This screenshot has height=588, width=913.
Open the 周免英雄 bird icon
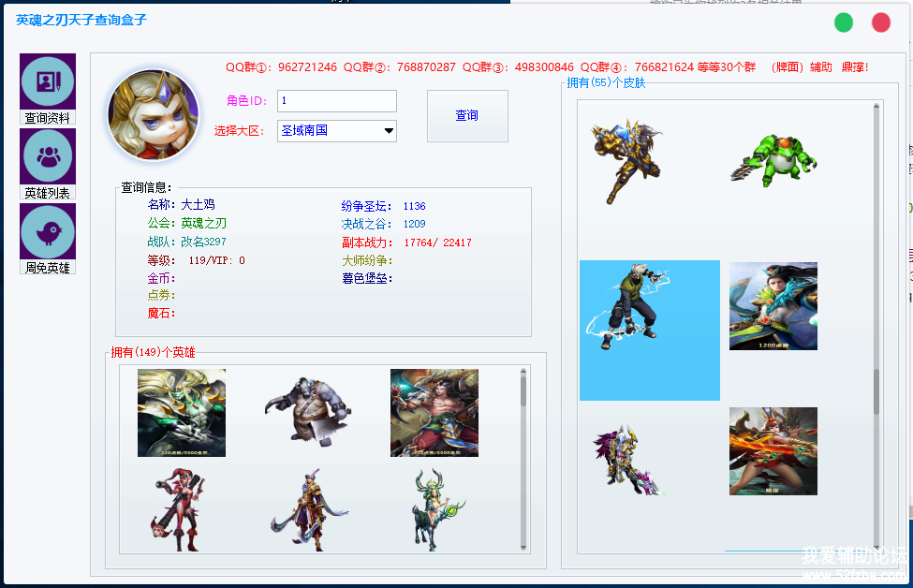pos(48,239)
